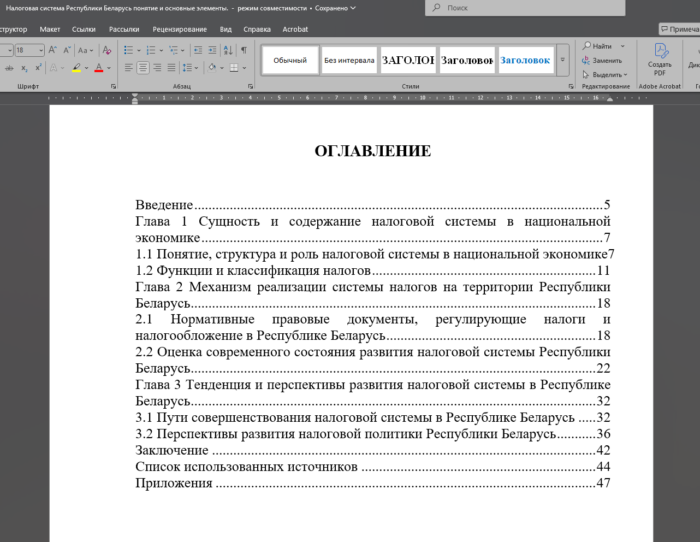Apply borders with the borders icon
Image resolution: width=700 pixels, height=542 pixels.
click(234, 68)
